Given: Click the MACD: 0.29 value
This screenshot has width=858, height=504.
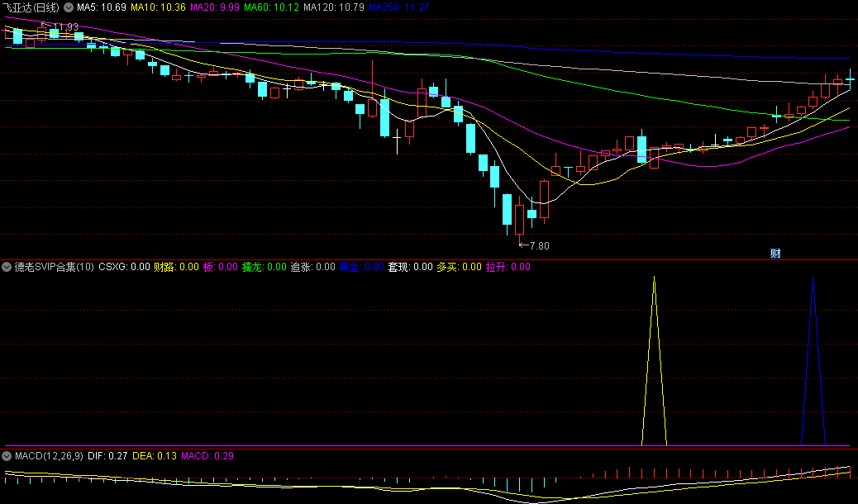Looking at the screenshot, I should pos(207,456).
